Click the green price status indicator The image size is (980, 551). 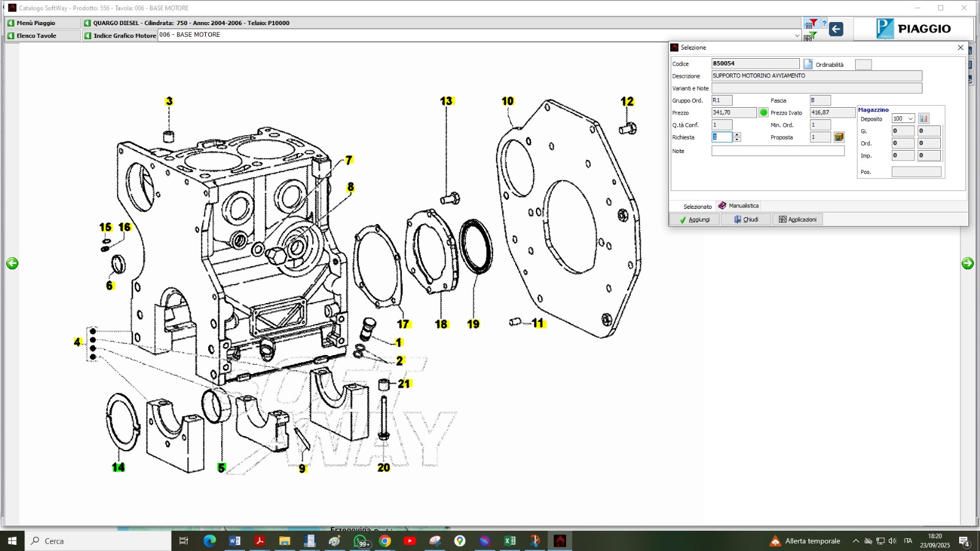[764, 113]
